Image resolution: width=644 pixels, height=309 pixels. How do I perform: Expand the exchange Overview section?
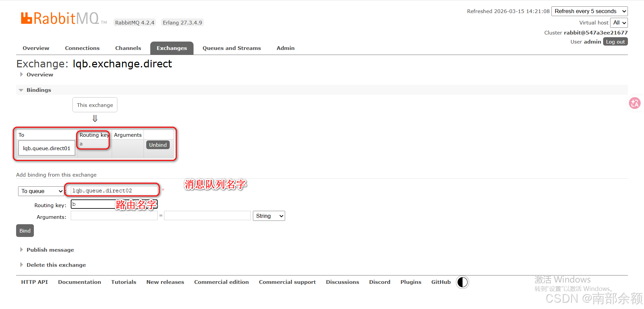click(x=40, y=74)
